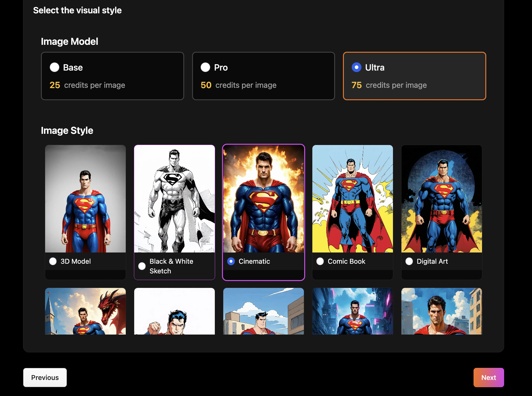The width and height of the screenshot is (532, 396).
Task: Choose the 3D Model style radio button
Action: pos(53,261)
